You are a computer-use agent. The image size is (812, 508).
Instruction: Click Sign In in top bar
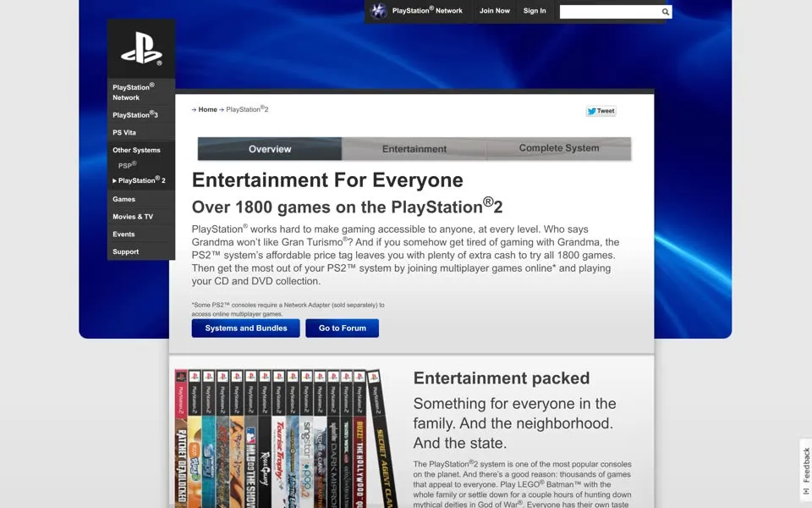tap(535, 11)
